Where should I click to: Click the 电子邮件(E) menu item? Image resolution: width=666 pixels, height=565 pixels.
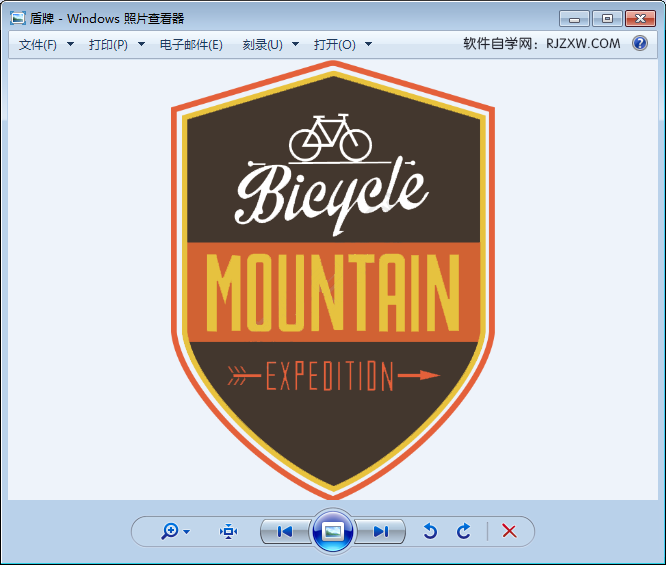(x=191, y=44)
